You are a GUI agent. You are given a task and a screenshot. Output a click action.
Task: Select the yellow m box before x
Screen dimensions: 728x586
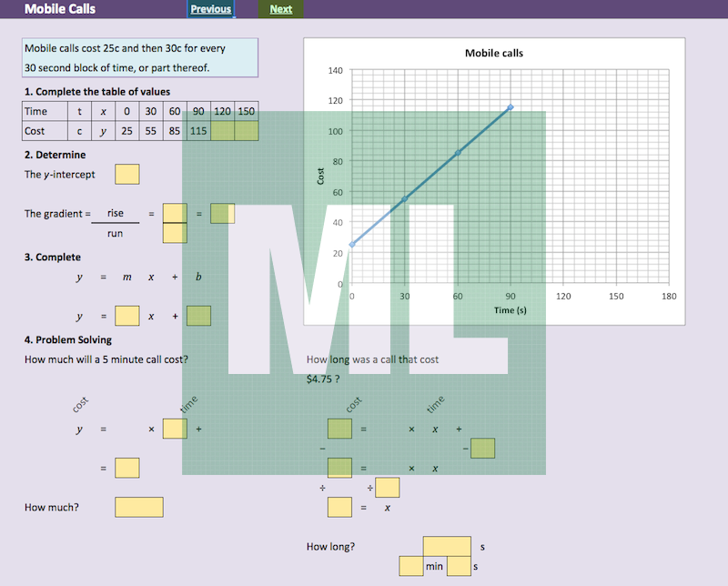coord(127,316)
